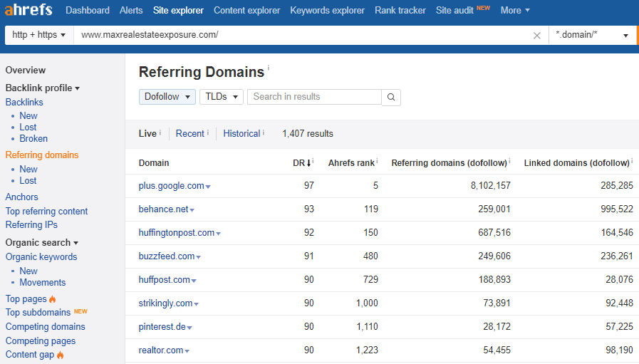This screenshot has width=639, height=364.
Task: Open Broken backlinks in sidebar
Action: pyautogui.click(x=33, y=139)
